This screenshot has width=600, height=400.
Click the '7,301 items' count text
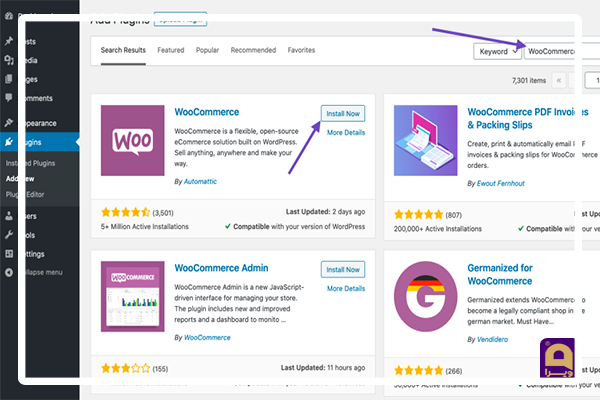tap(529, 80)
